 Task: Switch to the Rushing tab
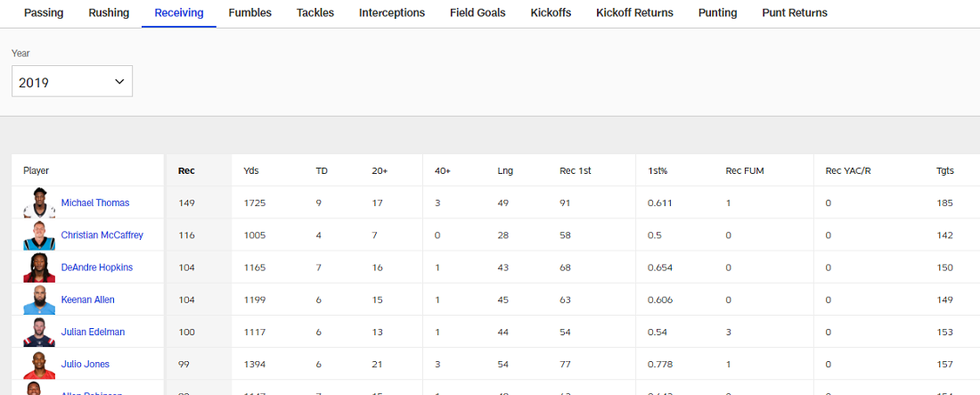(x=109, y=13)
